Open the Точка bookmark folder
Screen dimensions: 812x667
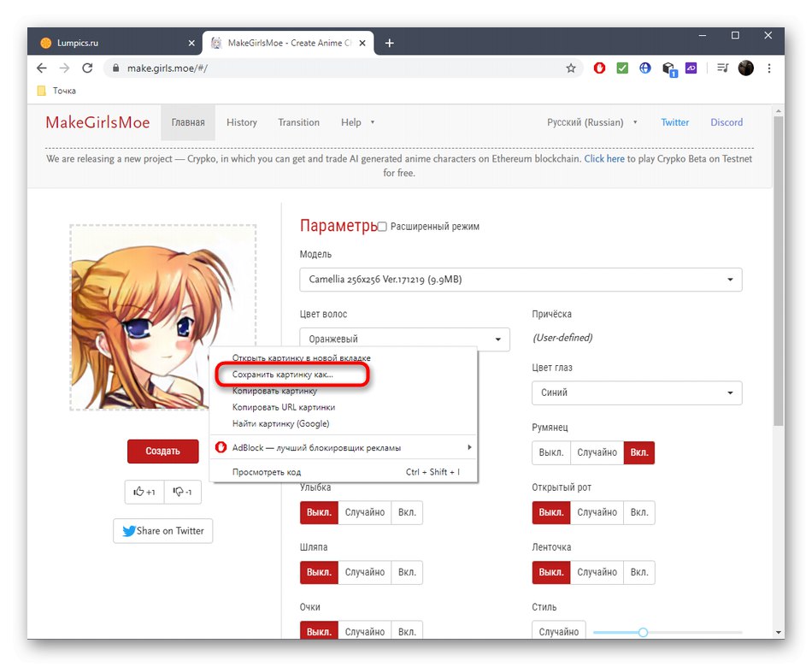click(57, 91)
